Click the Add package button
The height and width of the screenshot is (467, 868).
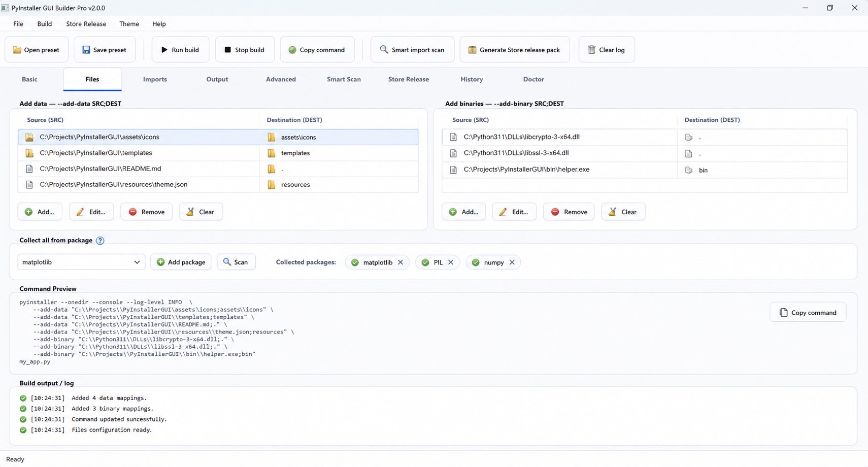[181, 262]
